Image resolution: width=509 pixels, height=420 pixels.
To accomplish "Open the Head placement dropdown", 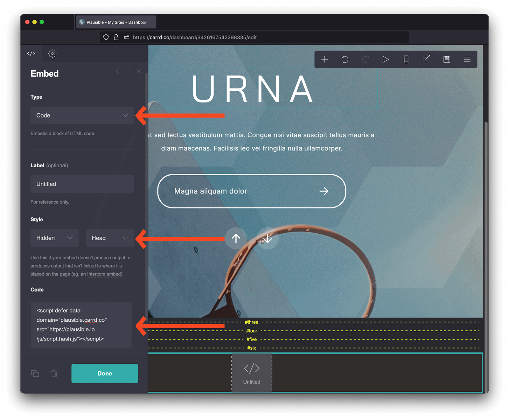I will pos(110,238).
